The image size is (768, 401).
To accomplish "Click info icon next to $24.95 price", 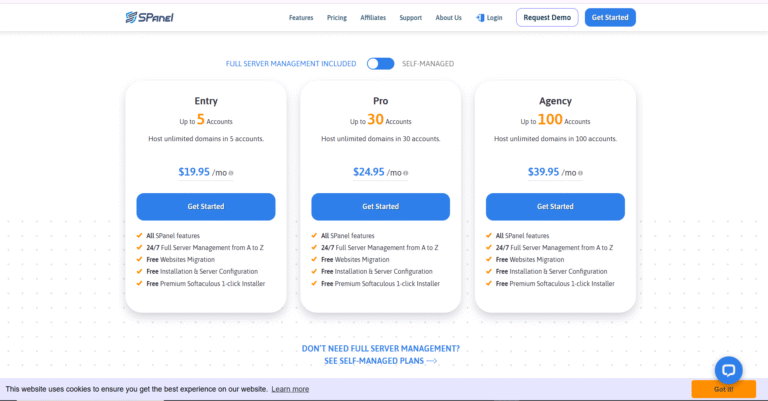I will [406, 173].
